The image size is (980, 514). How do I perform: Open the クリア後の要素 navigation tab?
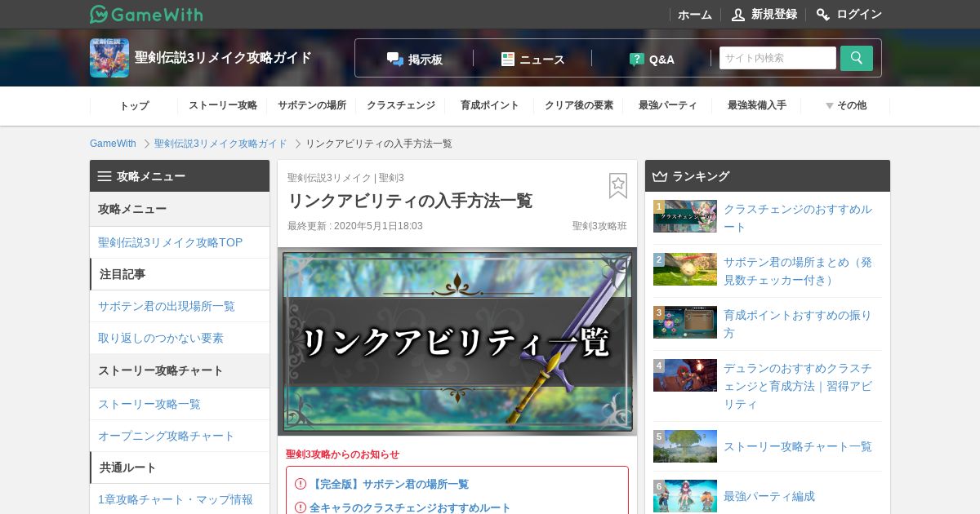click(579, 105)
